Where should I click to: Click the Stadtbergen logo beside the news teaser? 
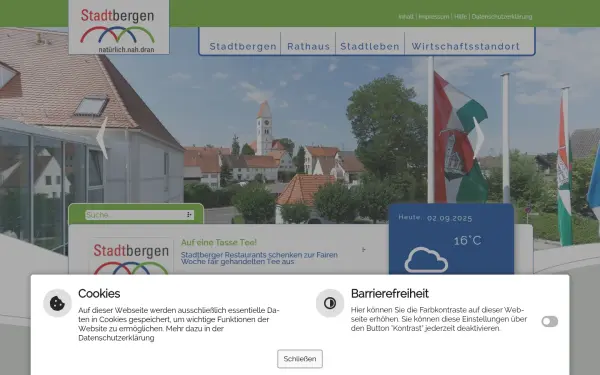(x=131, y=257)
